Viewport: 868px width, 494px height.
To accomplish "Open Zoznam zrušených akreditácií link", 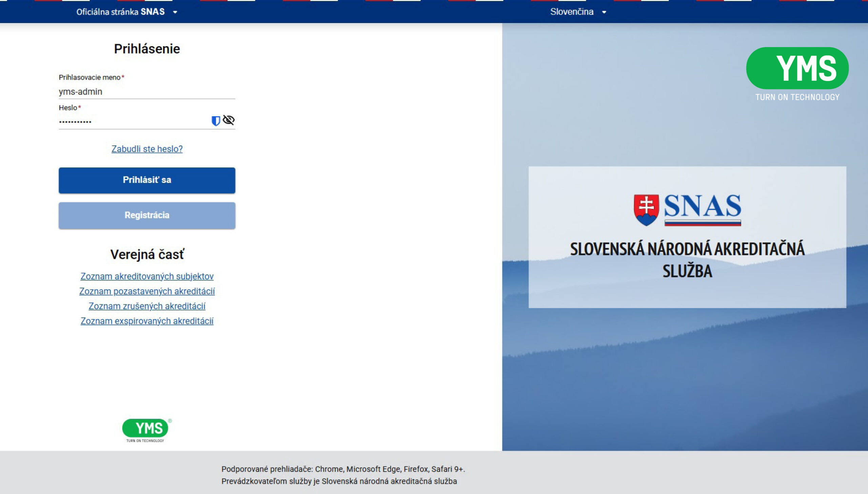I will click(x=147, y=306).
